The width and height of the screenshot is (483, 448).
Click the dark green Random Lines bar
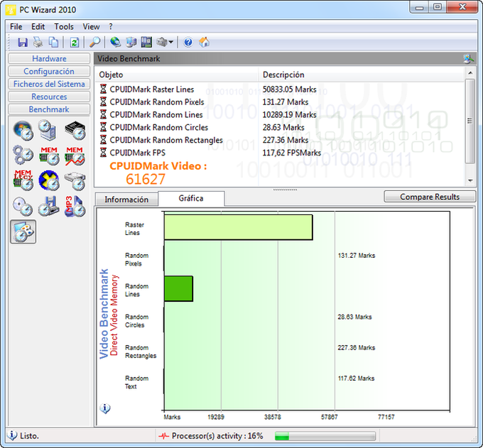(179, 288)
